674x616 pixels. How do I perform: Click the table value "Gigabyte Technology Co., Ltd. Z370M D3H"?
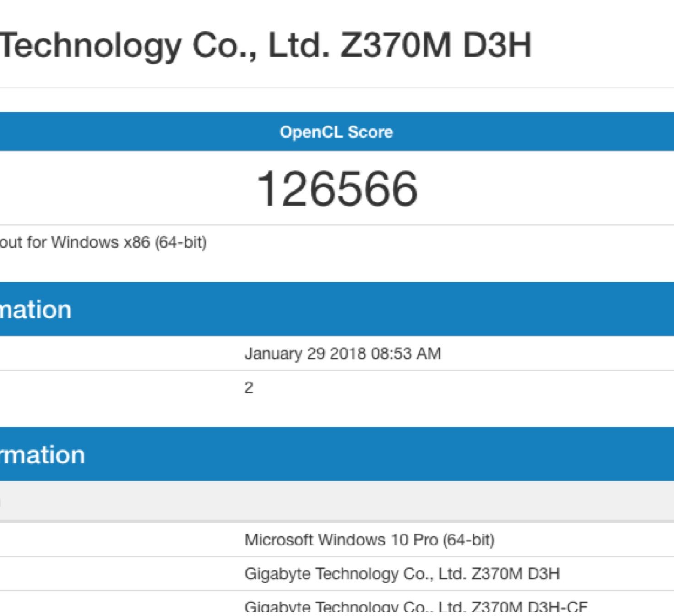[x=402, y=574]
